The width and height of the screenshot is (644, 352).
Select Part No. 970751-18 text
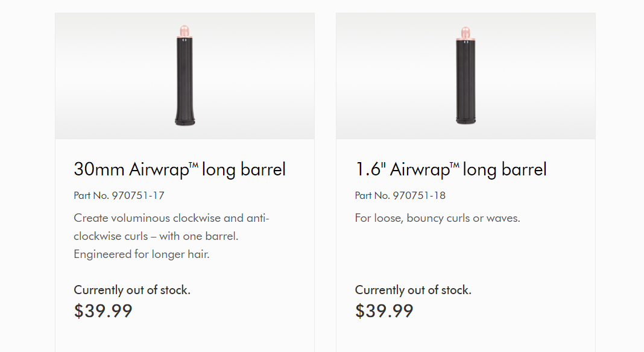click(x=400, y=195)
